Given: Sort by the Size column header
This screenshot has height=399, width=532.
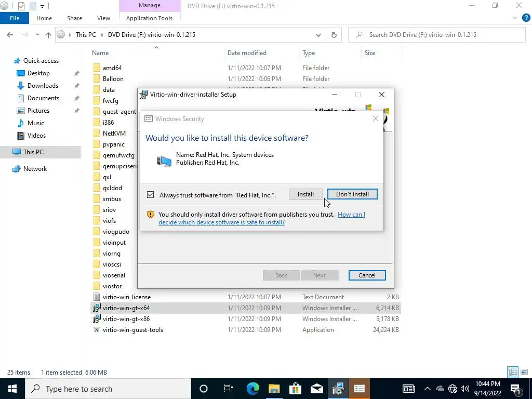Looking at the screenshot, I should (x=370, y=53).
